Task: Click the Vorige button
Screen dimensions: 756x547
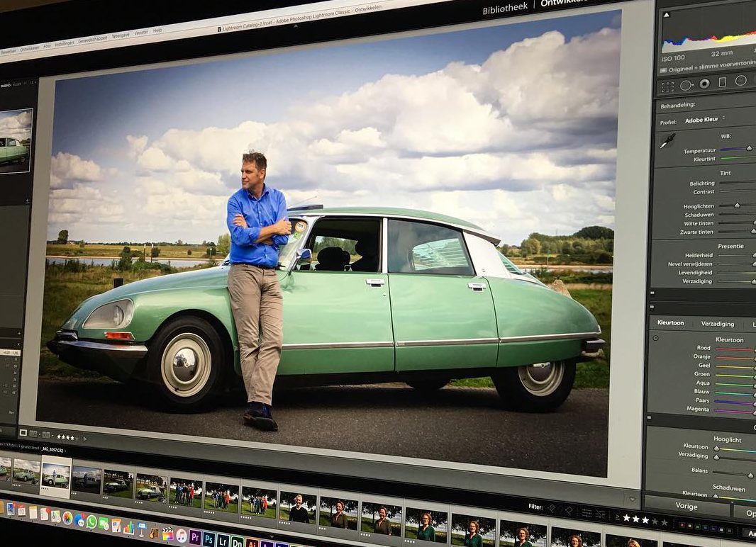Action: coord(686,507)
